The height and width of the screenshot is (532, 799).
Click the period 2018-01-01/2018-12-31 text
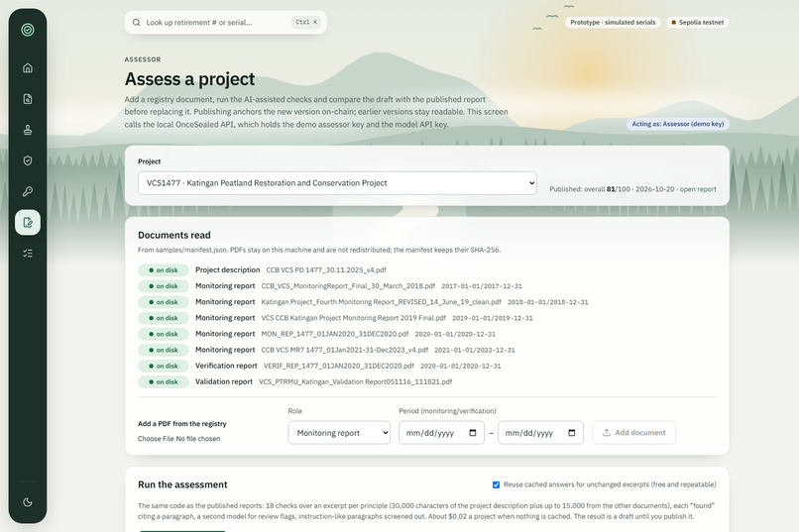[x=548, y=302]
